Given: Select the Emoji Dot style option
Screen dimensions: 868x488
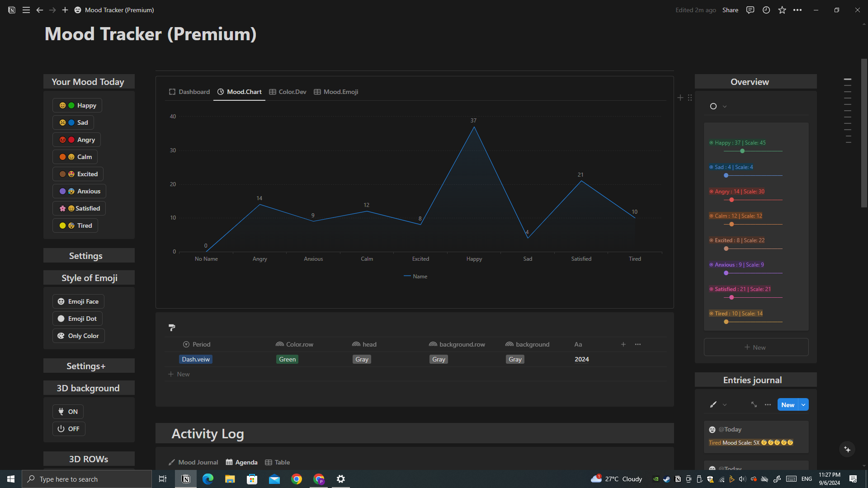Looking at the screenshot, I should coord(77,319).
